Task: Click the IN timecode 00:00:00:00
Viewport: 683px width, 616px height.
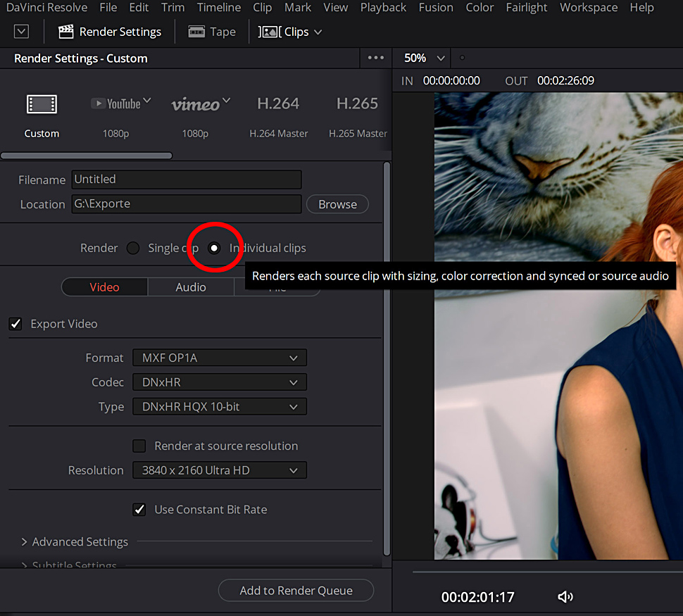Action: click(x=451, y=80)
